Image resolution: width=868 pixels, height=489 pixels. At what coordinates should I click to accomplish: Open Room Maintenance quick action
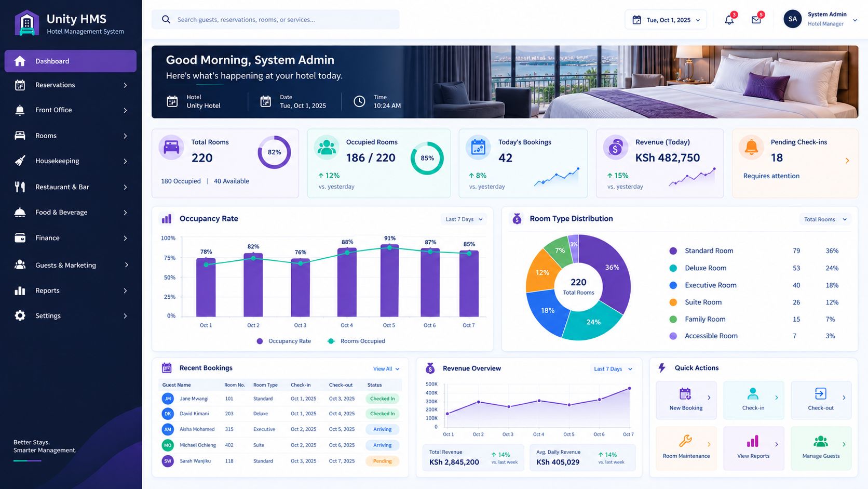686,448
